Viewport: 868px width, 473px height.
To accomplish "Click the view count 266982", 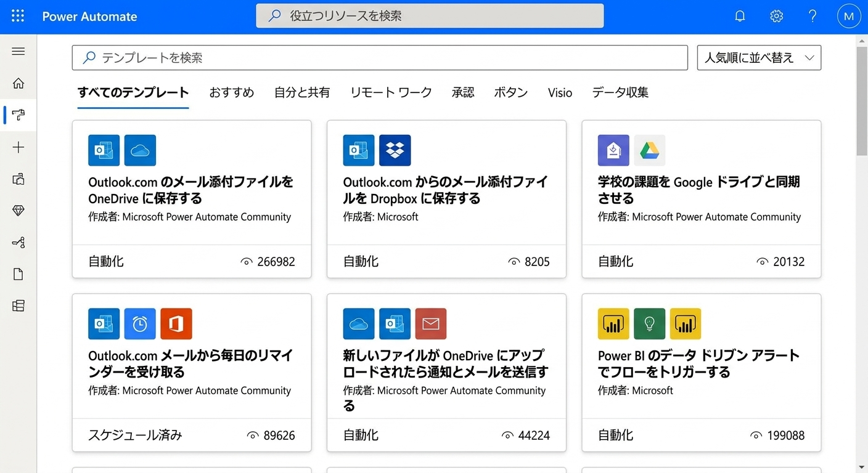I will pyautogui.click(x=276, y=262).
